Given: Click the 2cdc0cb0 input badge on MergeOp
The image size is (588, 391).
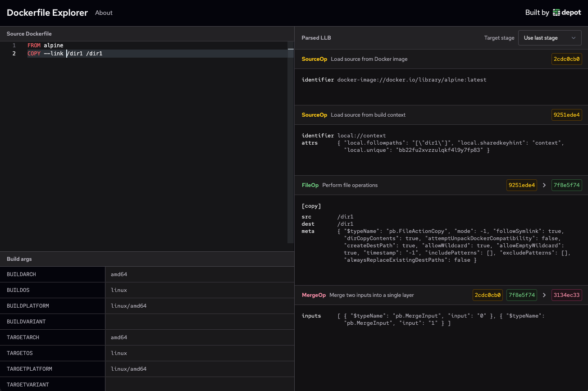Looking at the screenshot, I should point(488,295).
